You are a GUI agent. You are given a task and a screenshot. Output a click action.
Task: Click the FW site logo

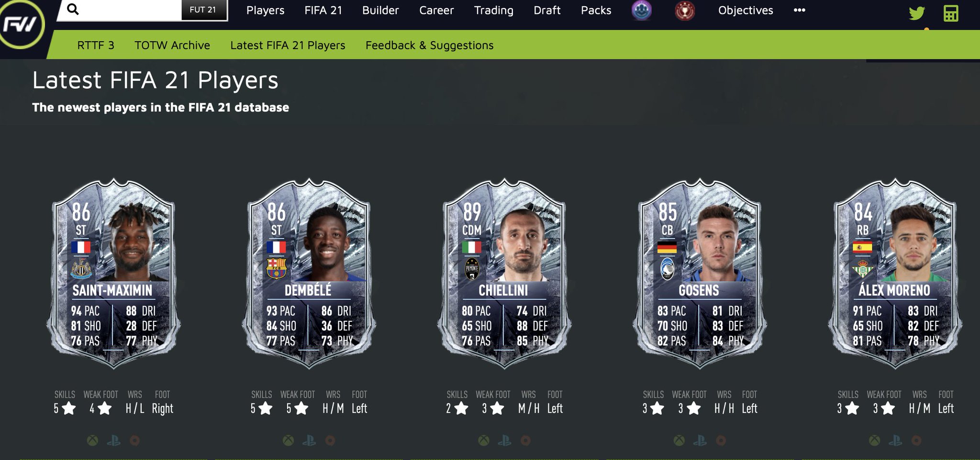tap(21, 23)
